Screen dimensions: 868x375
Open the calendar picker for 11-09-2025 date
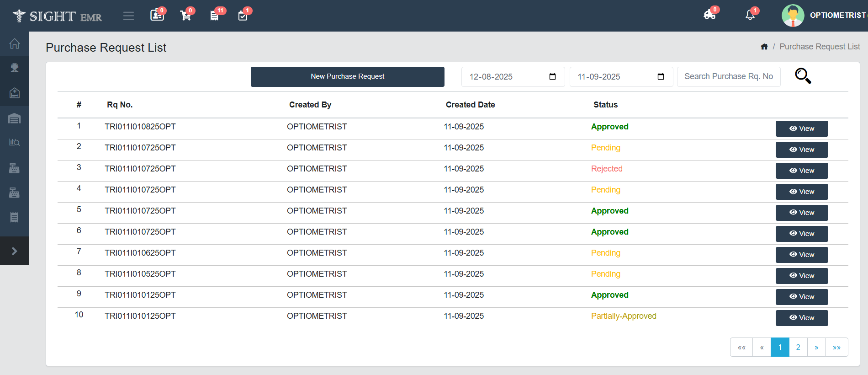tap(661, 76)
